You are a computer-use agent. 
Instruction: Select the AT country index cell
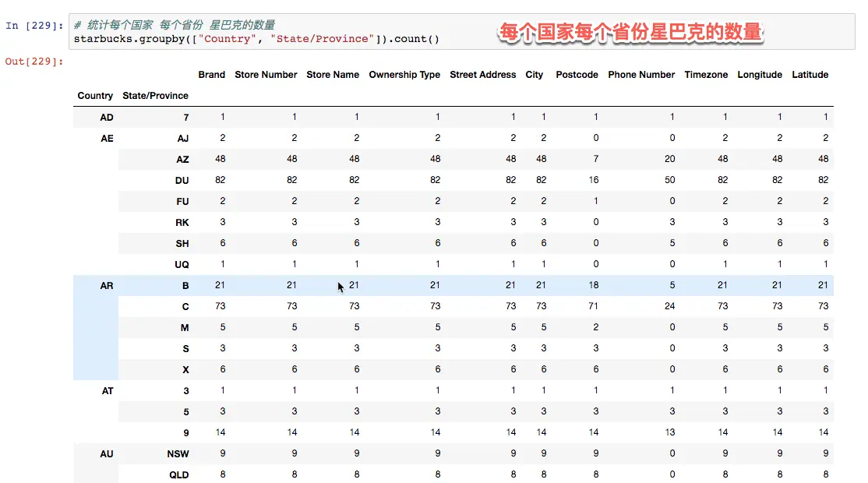click(x=108, y=390)
